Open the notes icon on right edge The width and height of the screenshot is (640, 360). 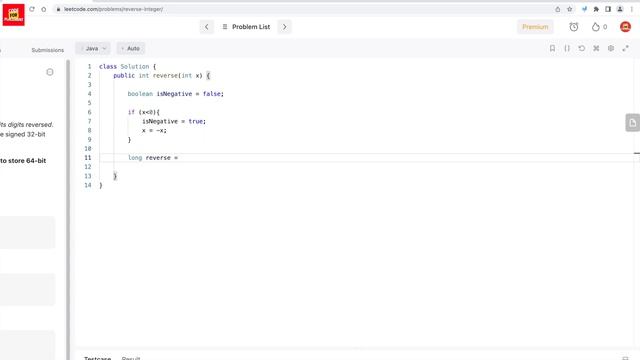(x=633, y=122)
